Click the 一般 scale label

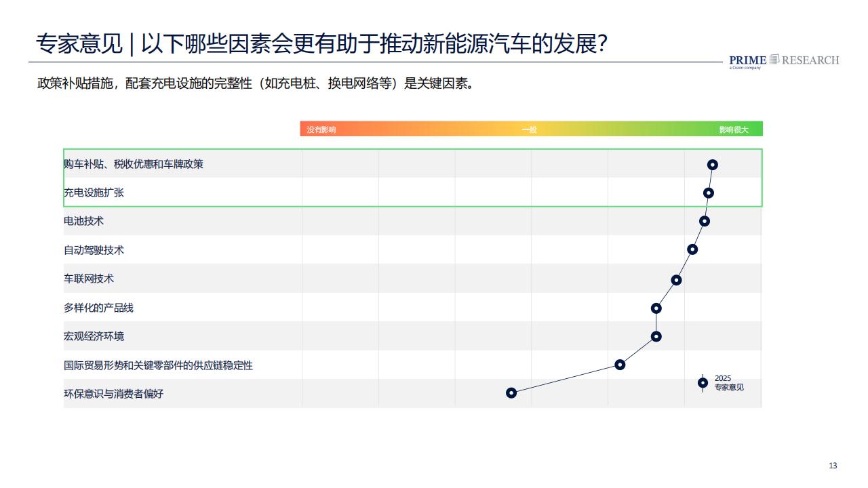[529, 129]
